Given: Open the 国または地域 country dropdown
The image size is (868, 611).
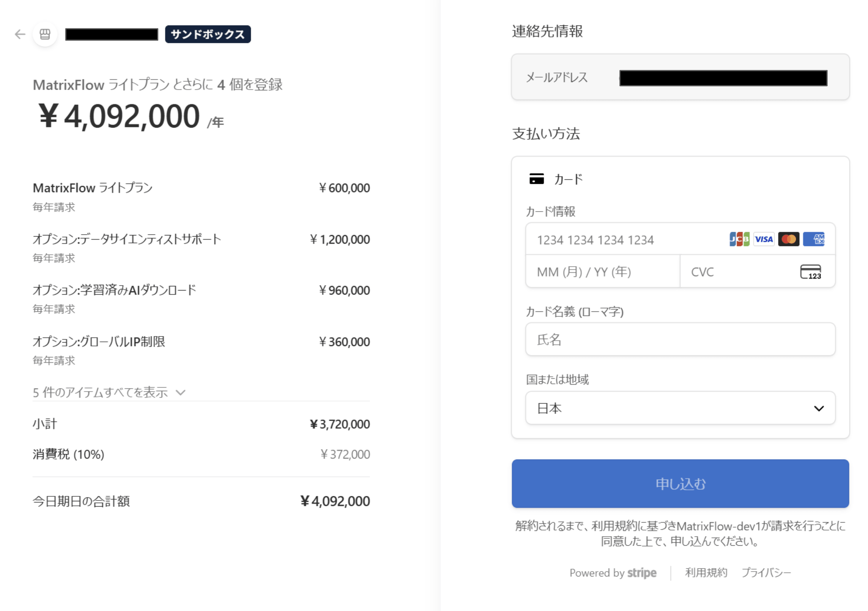Looking at the screenshot, I should (x=680, y=408).
